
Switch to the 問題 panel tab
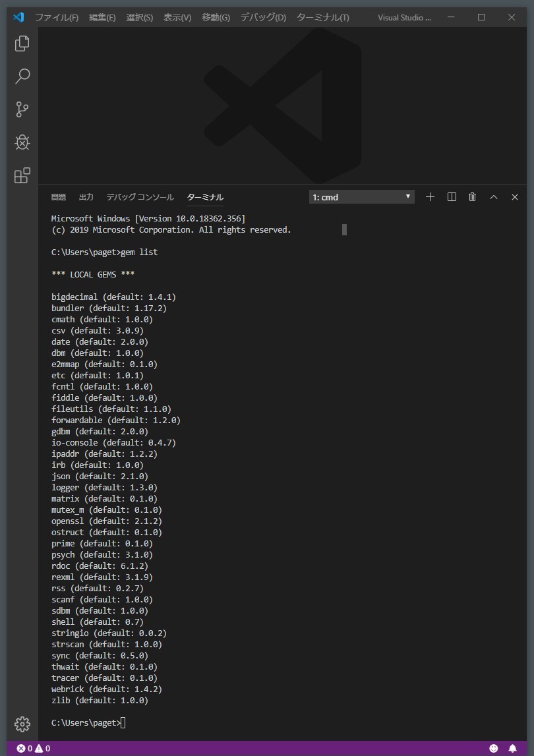click(59, 196)
